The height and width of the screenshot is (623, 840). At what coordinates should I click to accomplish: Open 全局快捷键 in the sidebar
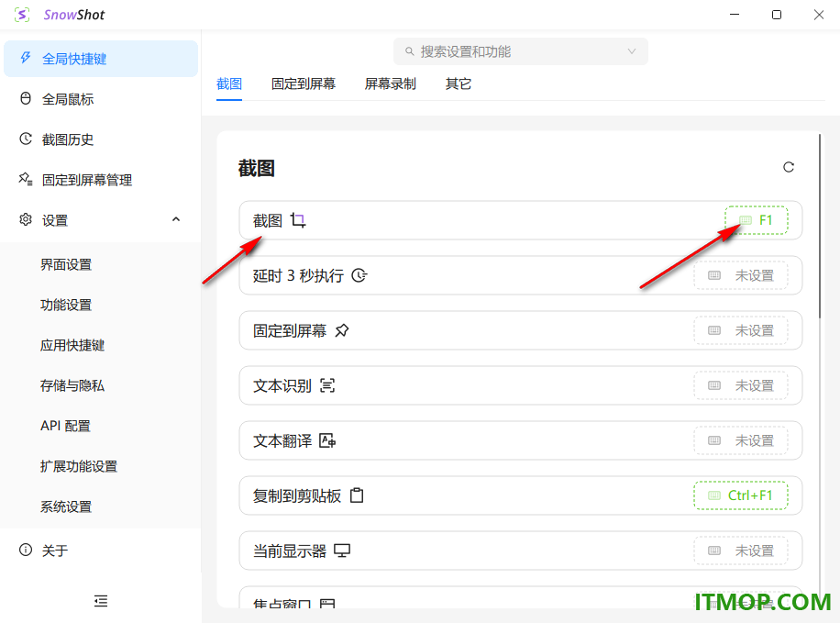101,59
